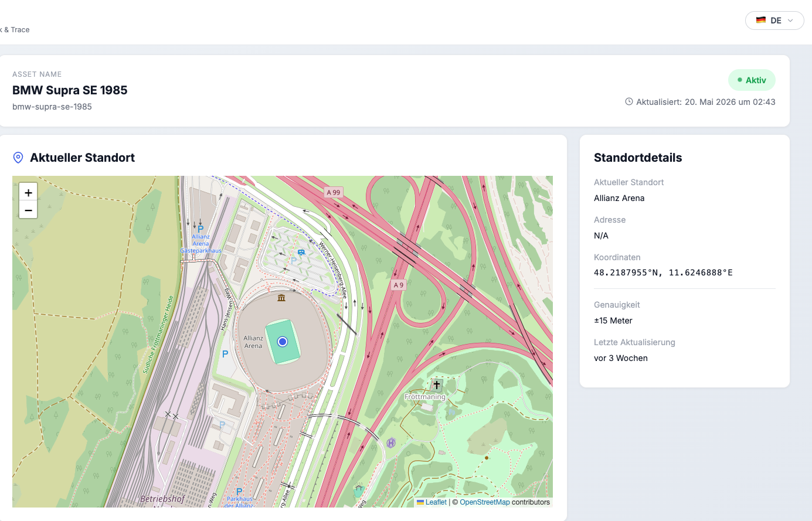Click the clock icon next to Aktualisiert
This screenshot has width=812, height=521.
(x=629, y=101)
